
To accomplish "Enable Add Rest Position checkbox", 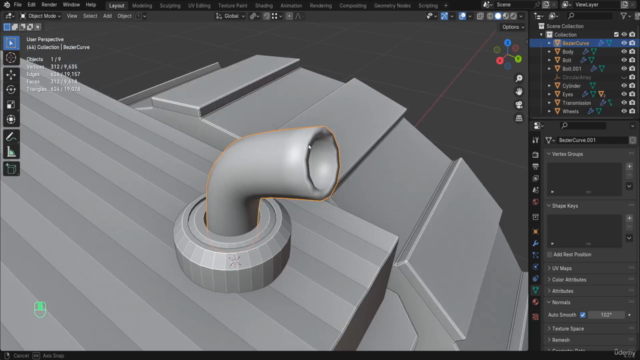I will [549, 254].
